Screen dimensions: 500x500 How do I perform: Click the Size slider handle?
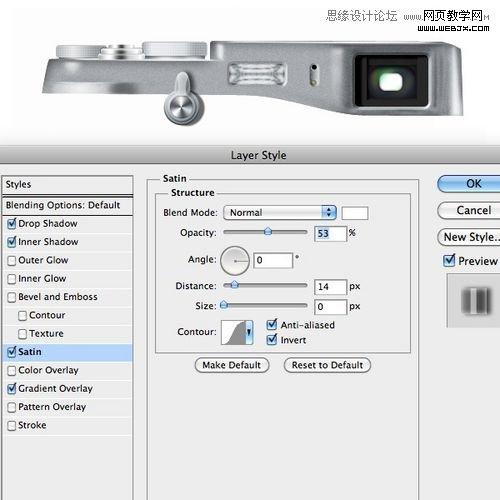pos(224,304)
